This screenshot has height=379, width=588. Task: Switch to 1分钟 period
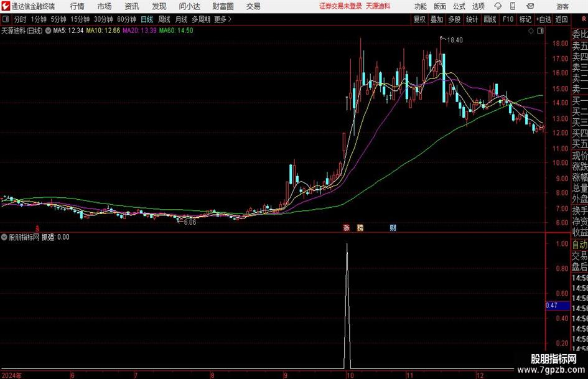point(39,19)
